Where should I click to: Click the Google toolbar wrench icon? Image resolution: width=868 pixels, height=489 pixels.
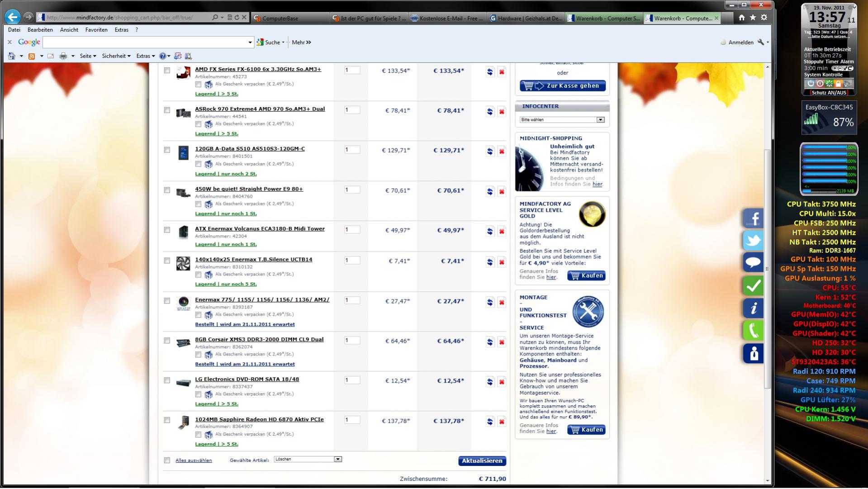coord(761,42)
